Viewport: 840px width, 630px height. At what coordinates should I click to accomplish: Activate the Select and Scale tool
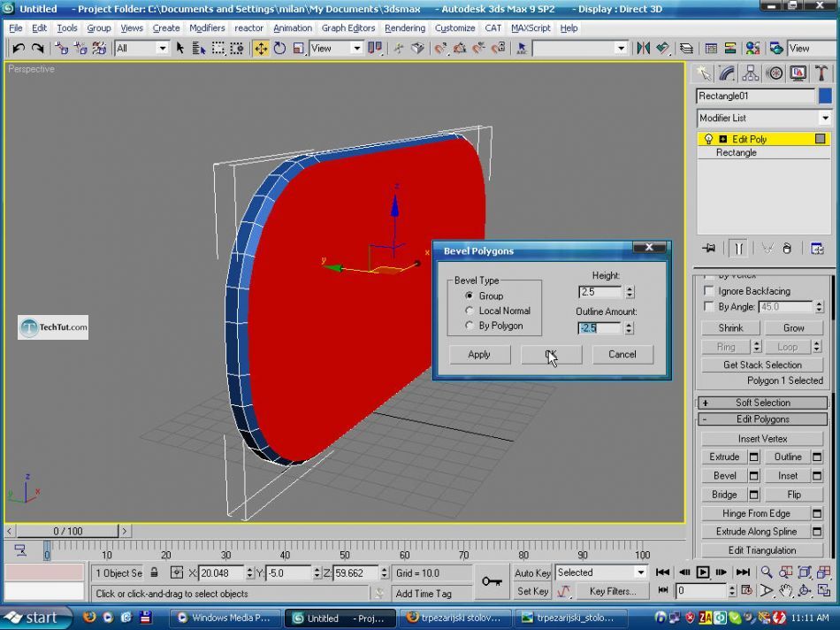click(298, 49)
